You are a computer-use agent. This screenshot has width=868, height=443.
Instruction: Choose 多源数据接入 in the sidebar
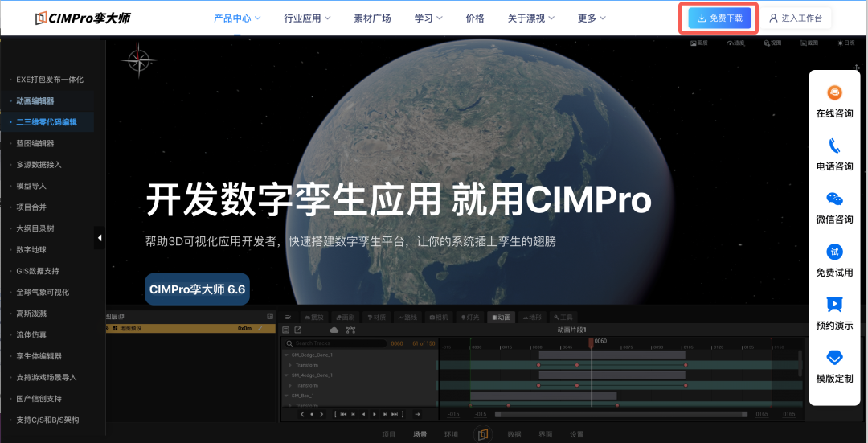tap(39, 165)
